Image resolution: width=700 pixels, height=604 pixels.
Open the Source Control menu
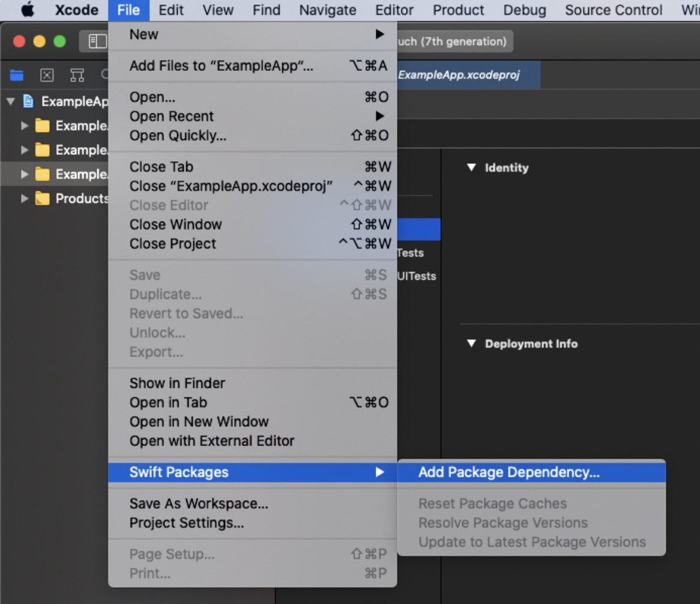coord(614,10)
